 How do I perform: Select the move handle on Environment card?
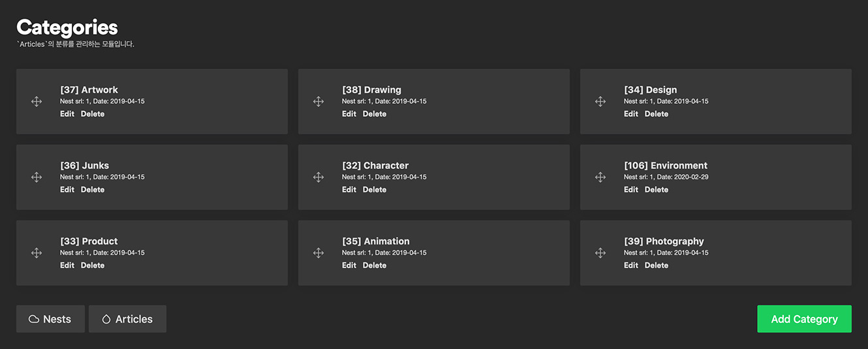(600, 177)
